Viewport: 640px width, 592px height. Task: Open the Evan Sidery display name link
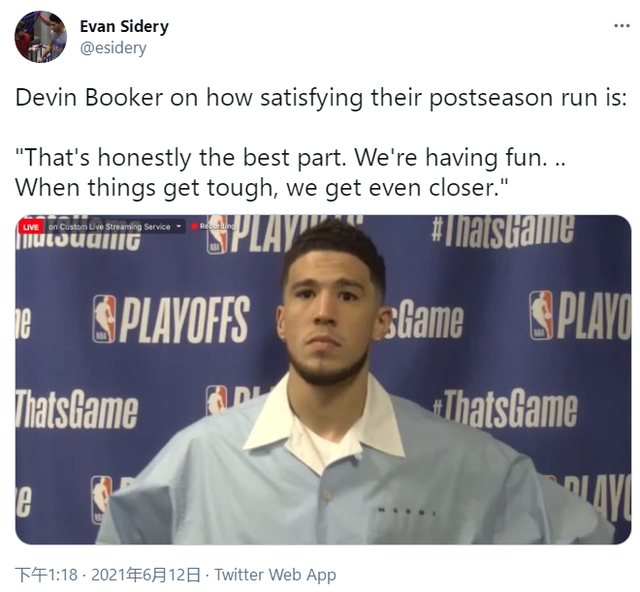coord(124,26)
